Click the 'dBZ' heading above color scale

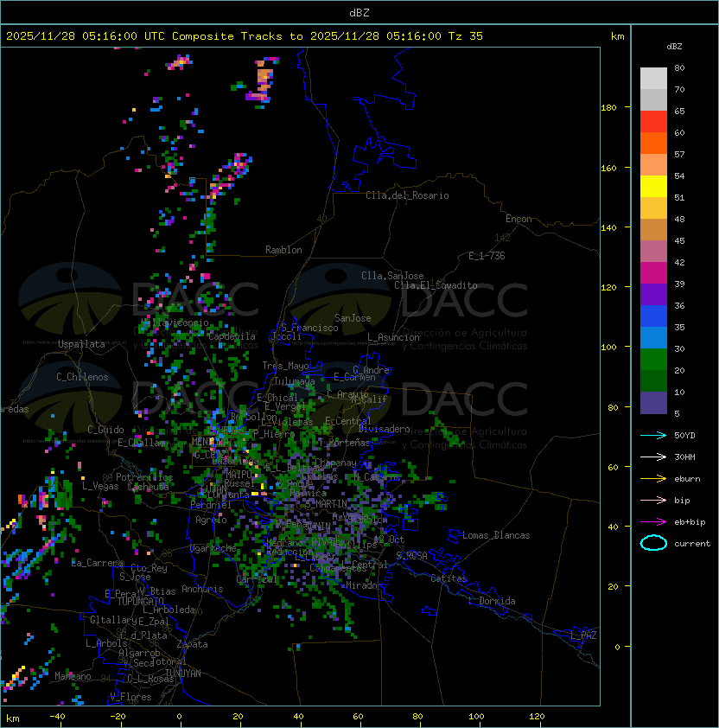point(674,47)
